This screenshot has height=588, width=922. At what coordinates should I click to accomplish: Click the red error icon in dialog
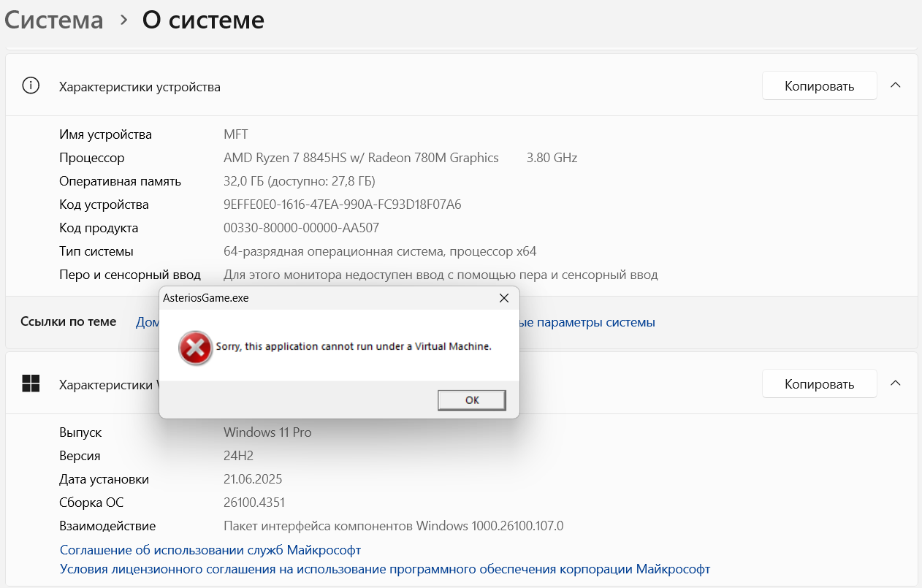click(x=195, y=347)
